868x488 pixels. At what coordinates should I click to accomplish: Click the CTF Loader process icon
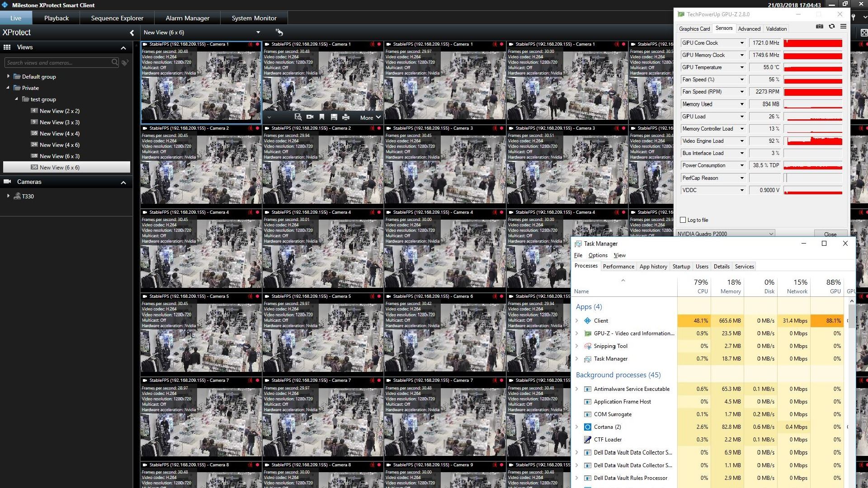[587, 440]
